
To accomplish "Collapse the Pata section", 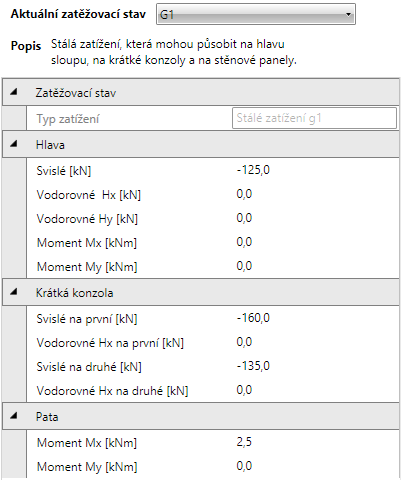I will (x=13, y=416).
